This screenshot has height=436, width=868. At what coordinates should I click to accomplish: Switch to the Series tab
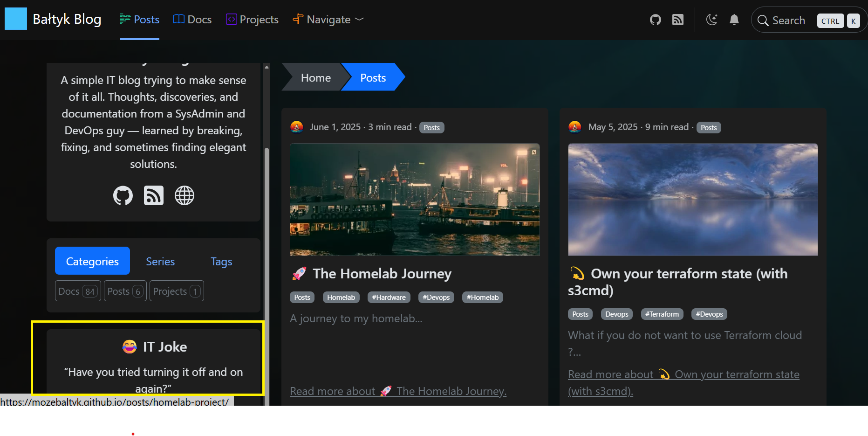pyautogui.click(x=160, y=261)
